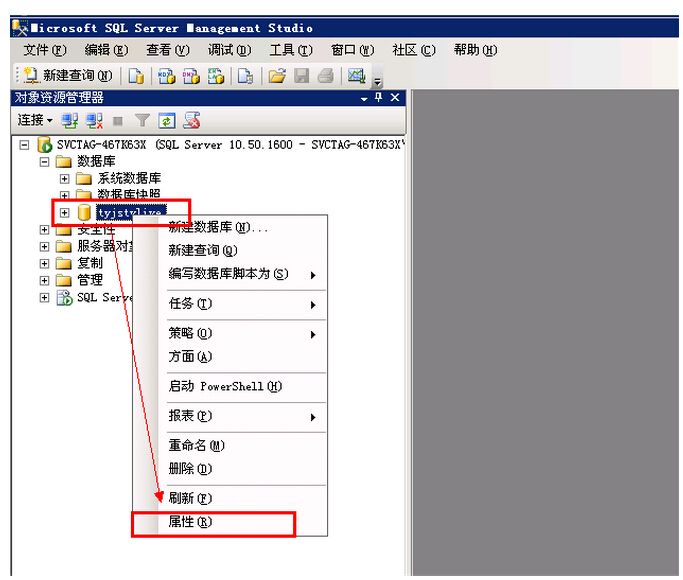Select 属性 (Properties) in the context menu
The image size is (683, 580).
[x=190, y=522]
